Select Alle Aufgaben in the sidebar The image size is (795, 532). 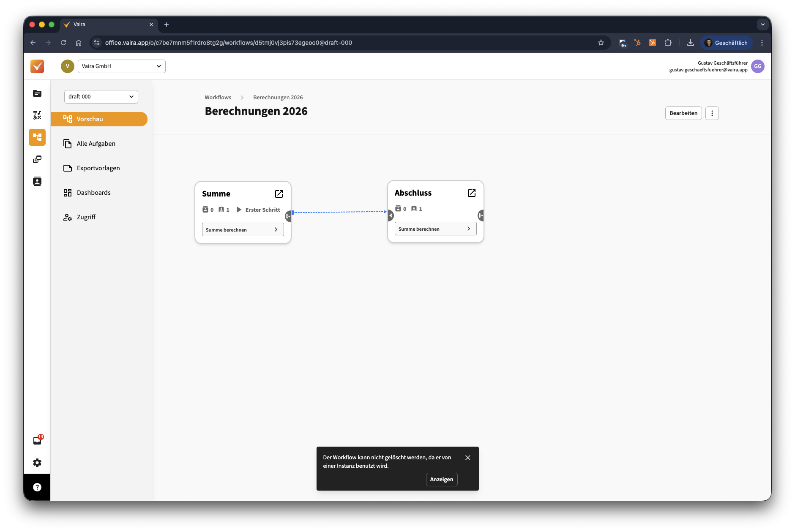click(96, 144)
